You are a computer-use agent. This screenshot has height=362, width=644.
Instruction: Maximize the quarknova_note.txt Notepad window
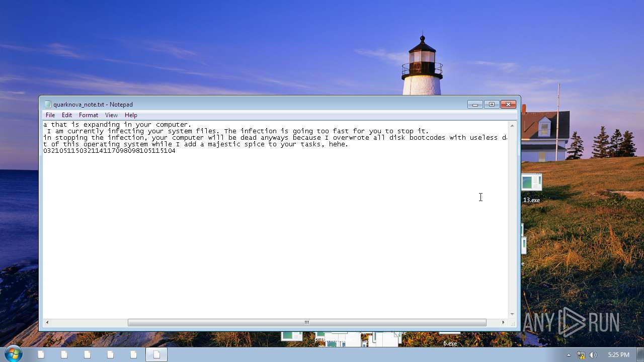coord(492,104)
